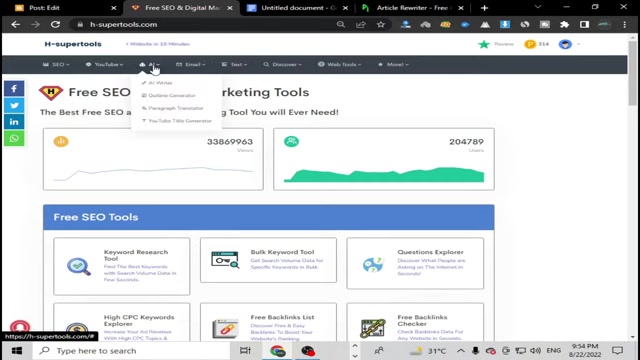Viewport: 640px width, 360px height.
Task: Share page on Twitter
Action: click(14, 105)
